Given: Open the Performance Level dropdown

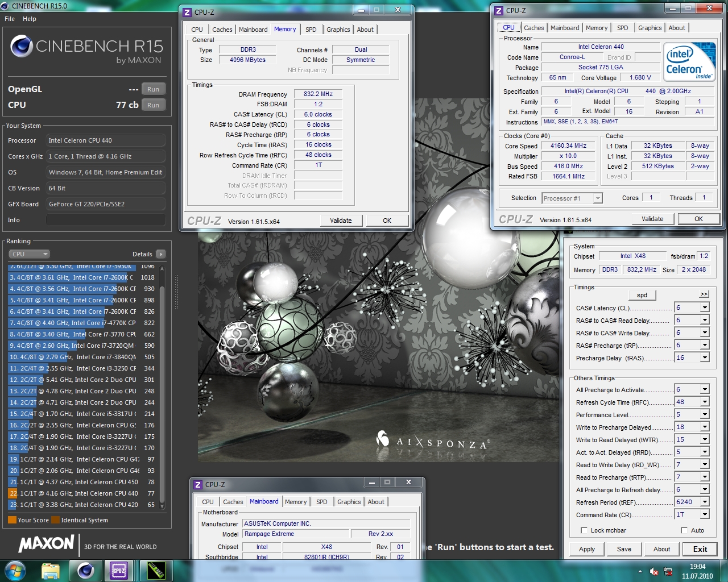Looking at the screenshot, I should 705,414.
